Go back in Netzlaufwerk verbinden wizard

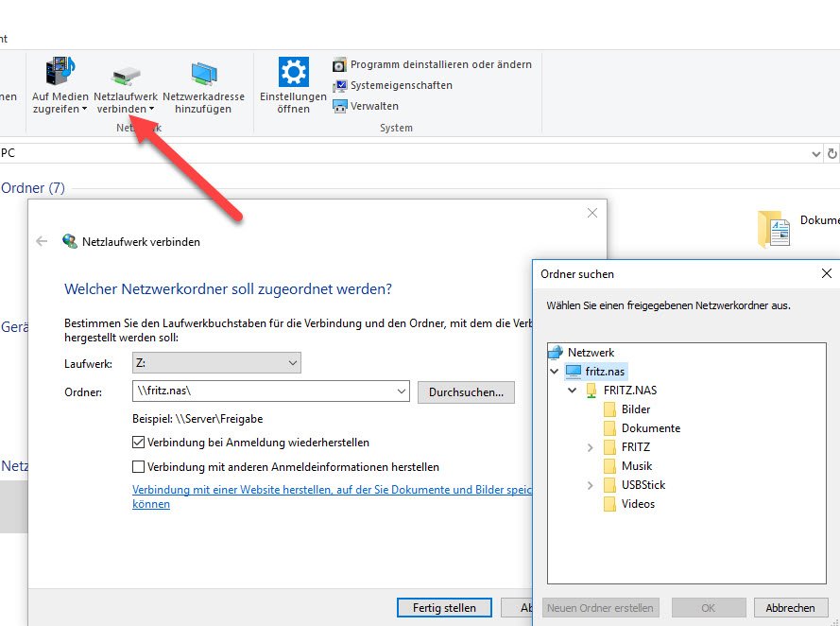click(x=42, y=241)
